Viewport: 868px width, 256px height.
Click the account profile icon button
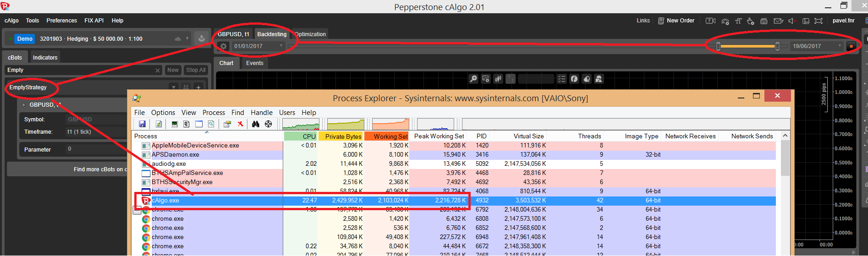pyautogui.click(x=201, y=39)
